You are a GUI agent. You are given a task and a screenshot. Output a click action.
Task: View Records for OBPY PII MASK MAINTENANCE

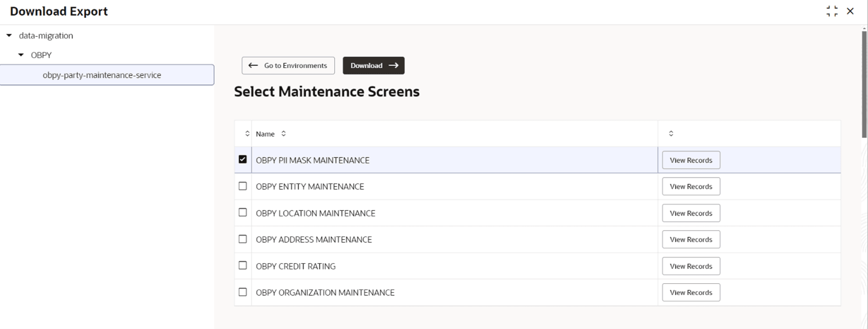[x=691, y=160]
